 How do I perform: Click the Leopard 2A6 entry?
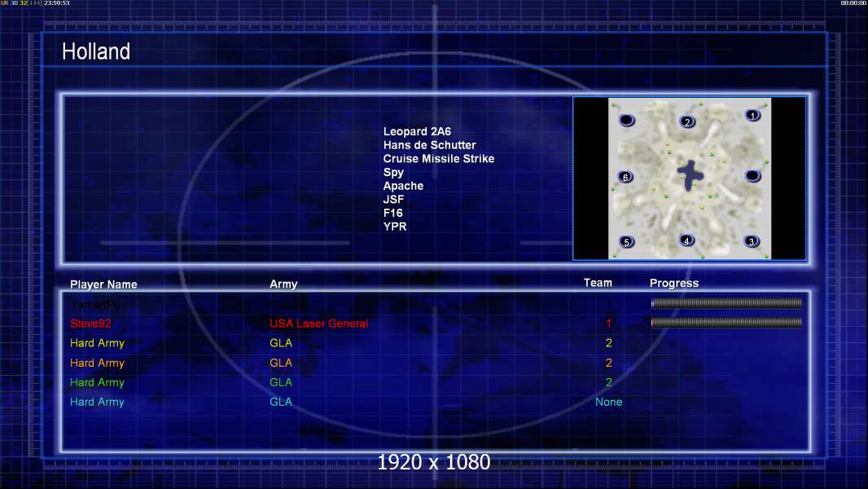coord(417,132)
